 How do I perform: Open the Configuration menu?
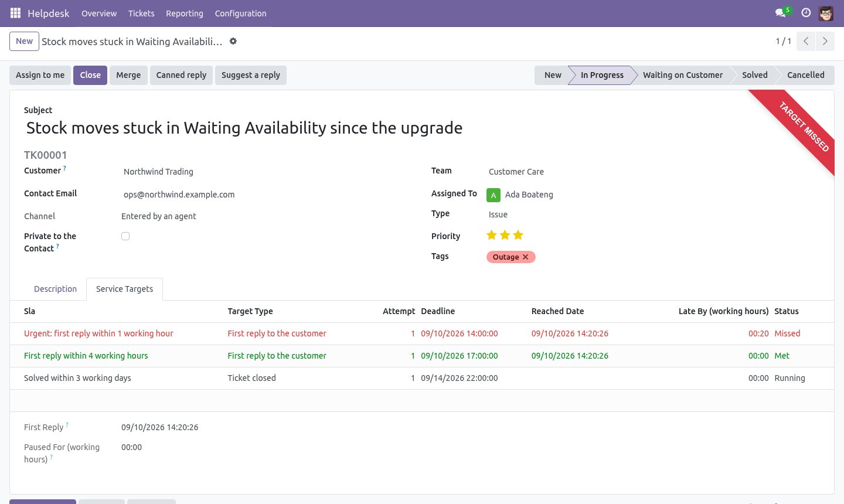[241, 13]
